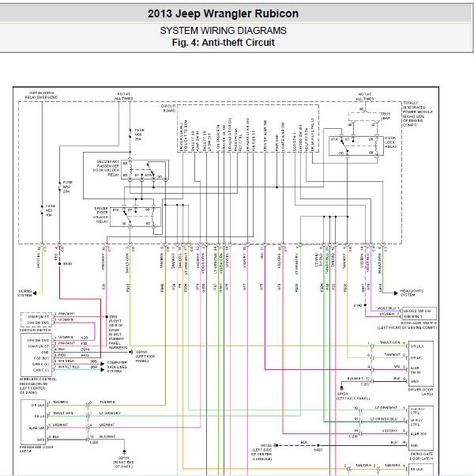This screenshot has height=476, width=474.
Task: Click the 'PASSENGER DOOR LATCH' label
Action: [x=36, y=449]
